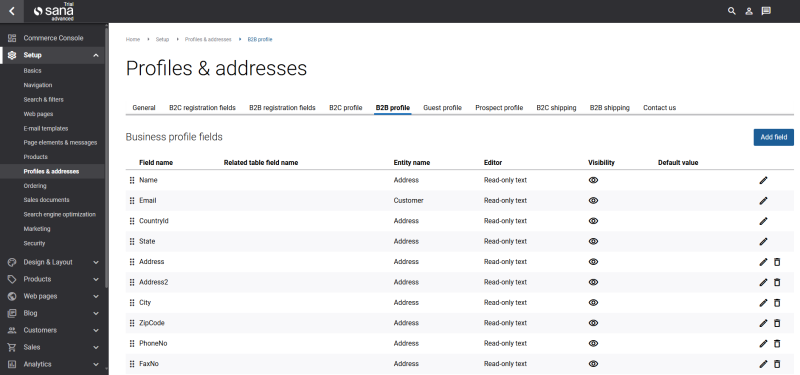Open the Prospect profile tab

499,108
